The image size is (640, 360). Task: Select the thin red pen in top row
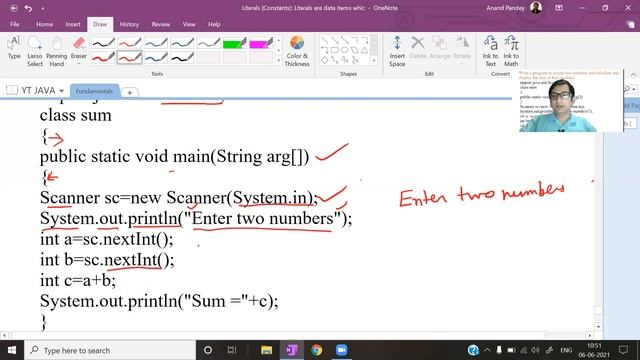coord(129,42)
